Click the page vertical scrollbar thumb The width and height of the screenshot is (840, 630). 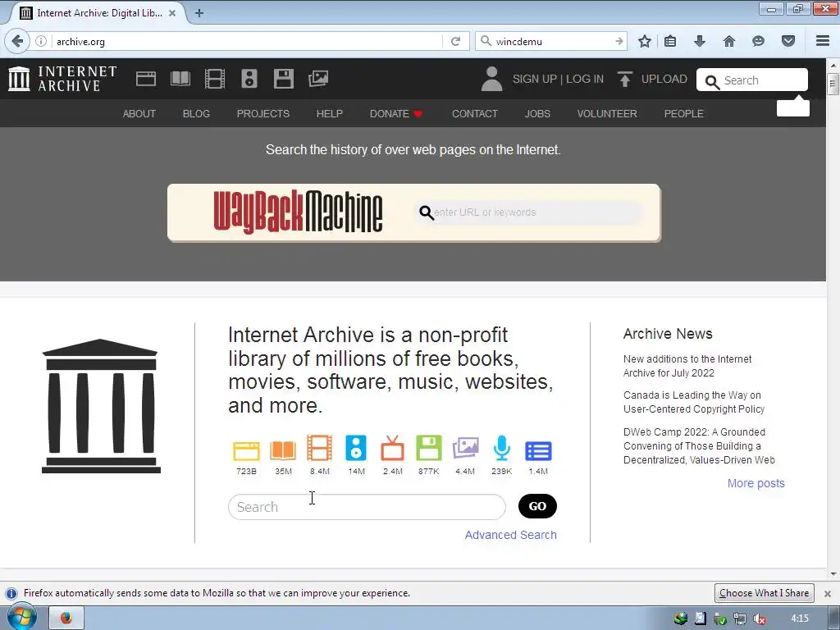pyautogui.click(x=833, y=84)
